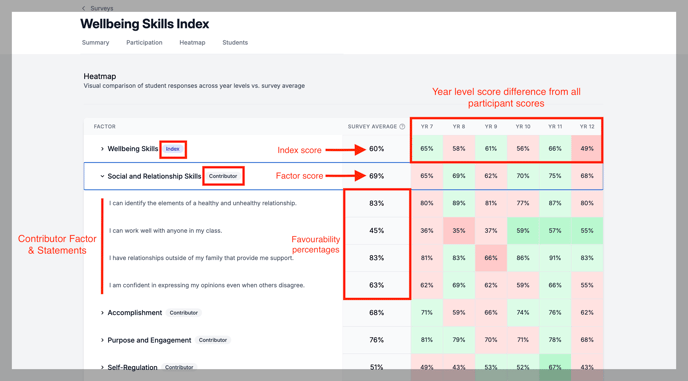Viewport: 688px width, 381px height.
Task: Switch to the Participation tab
Action: tap(144, 43)
